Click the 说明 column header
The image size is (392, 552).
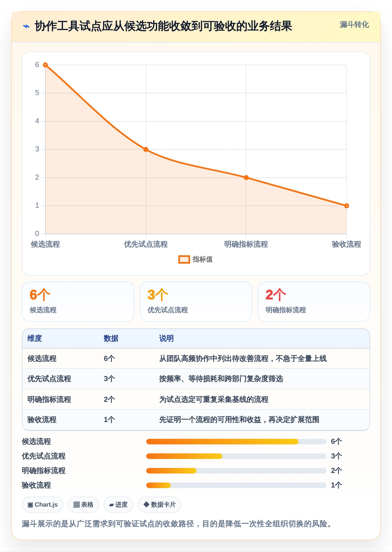(x=166, y=338)
